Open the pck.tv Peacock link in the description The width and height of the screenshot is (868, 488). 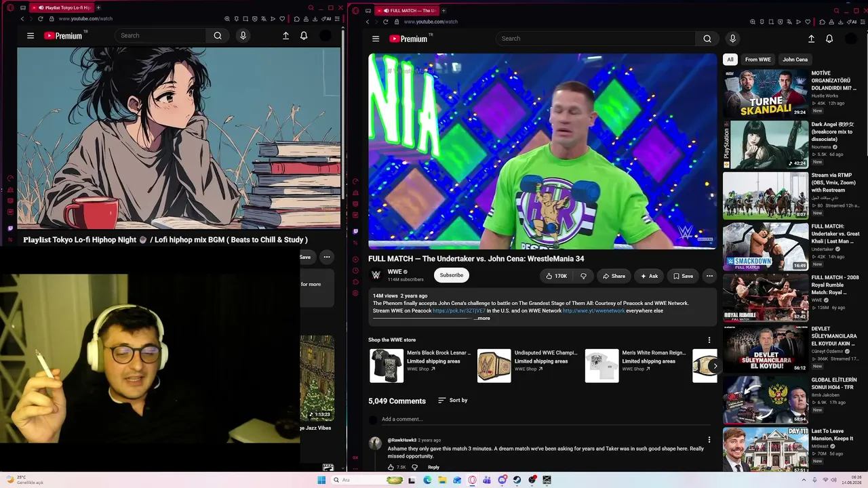click(459, 310)
